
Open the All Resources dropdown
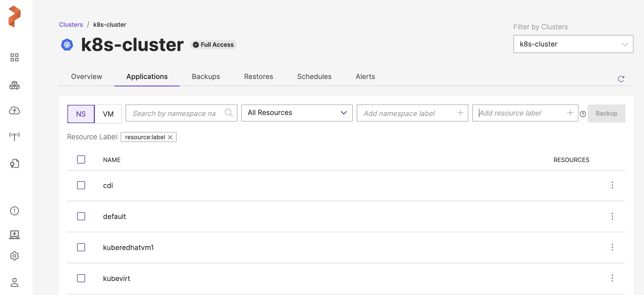[297, 113]
